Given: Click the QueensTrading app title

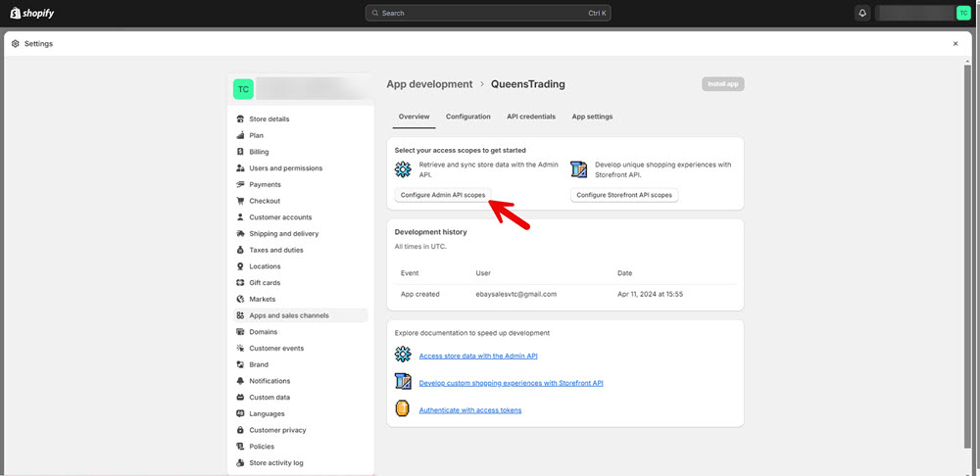Looking at the screenshot, I should coord(528,84).
